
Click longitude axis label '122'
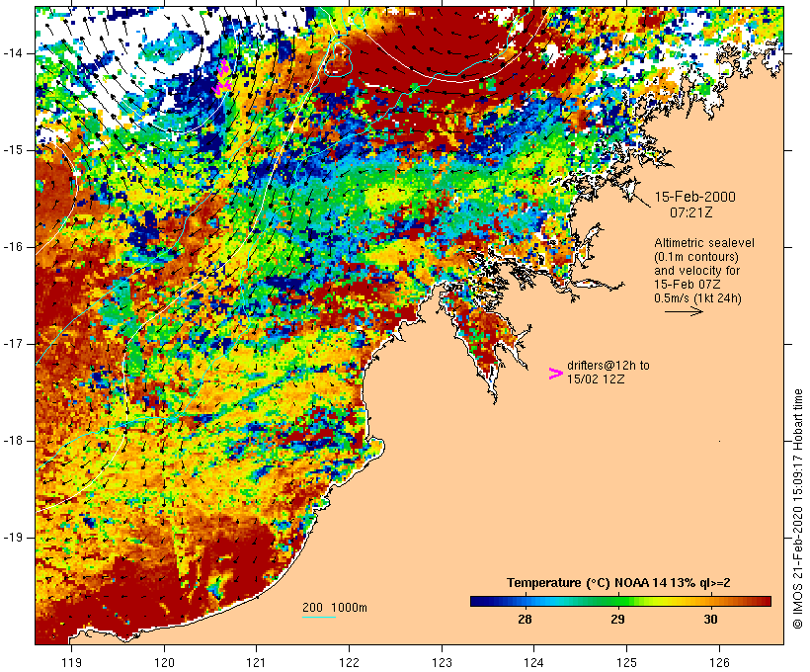tap(350, 663)
